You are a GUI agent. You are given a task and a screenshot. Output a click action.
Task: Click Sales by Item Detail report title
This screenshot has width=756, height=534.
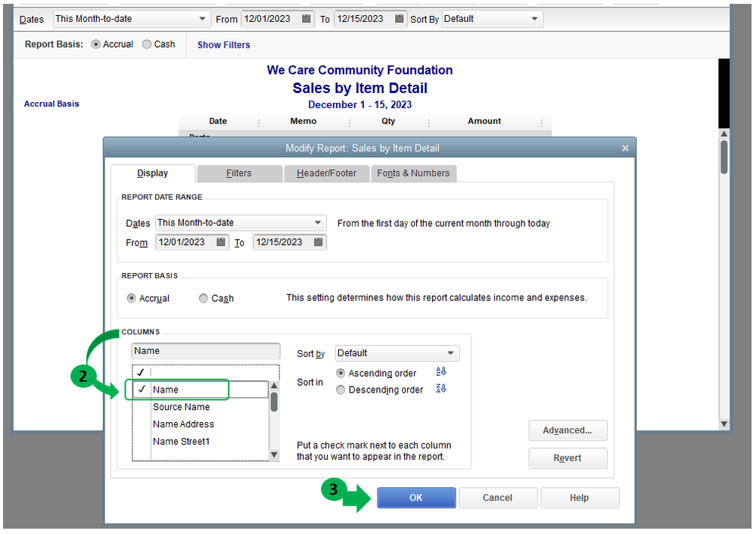point(359,88)
